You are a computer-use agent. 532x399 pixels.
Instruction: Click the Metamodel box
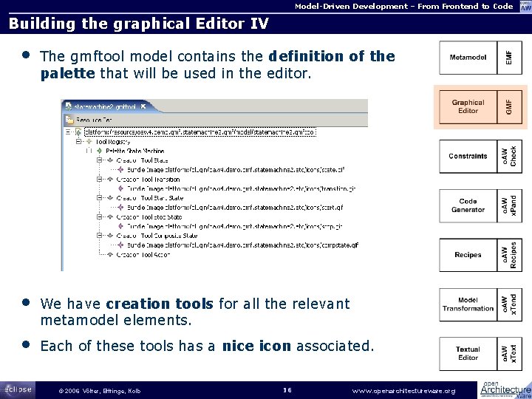(x=468, y=58)
